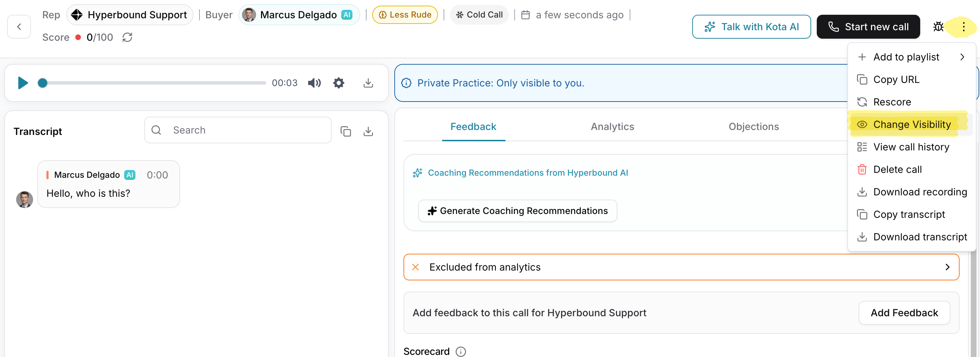Click the Add Feedback button
980x357 pixels.
click(x=904, y=313)
